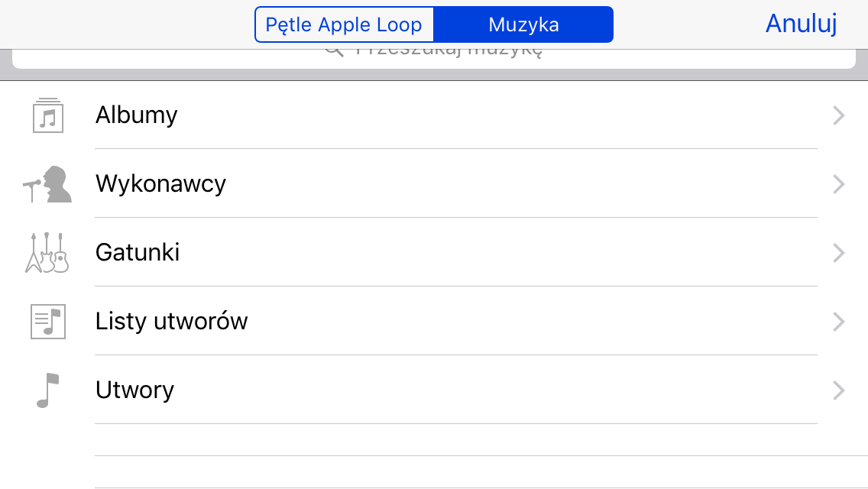Open the Albumy list entry
This screenshot has height=489, width=868.
434,115
